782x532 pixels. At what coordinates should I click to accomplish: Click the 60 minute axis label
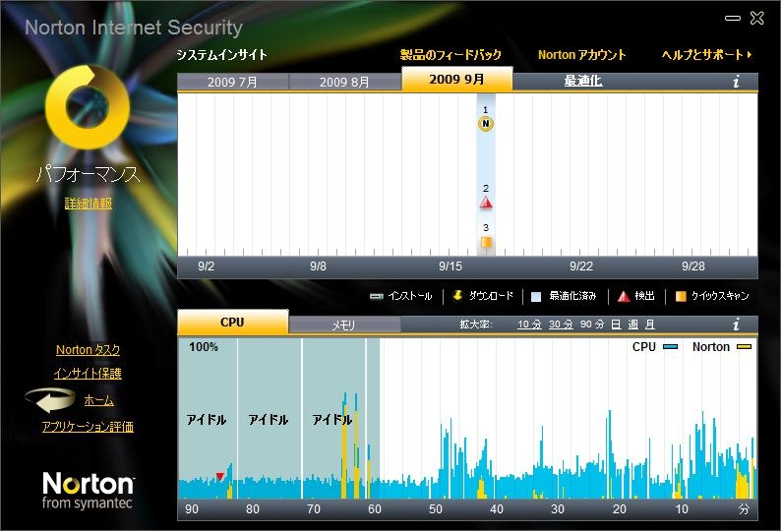coord(375,509)
